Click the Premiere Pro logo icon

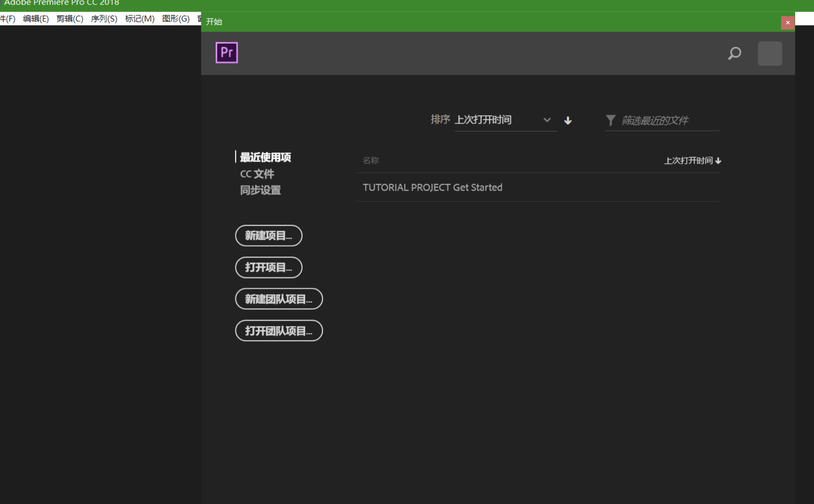coord(226,53)
